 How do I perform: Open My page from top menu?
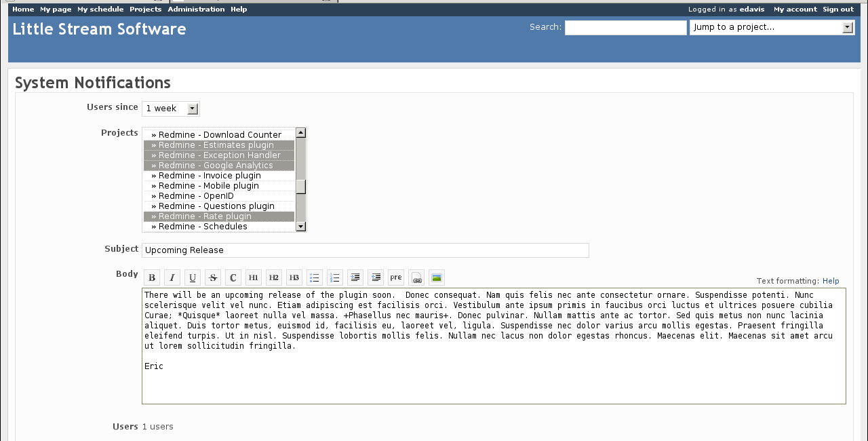pyautogui.click(x=56, y=9)
